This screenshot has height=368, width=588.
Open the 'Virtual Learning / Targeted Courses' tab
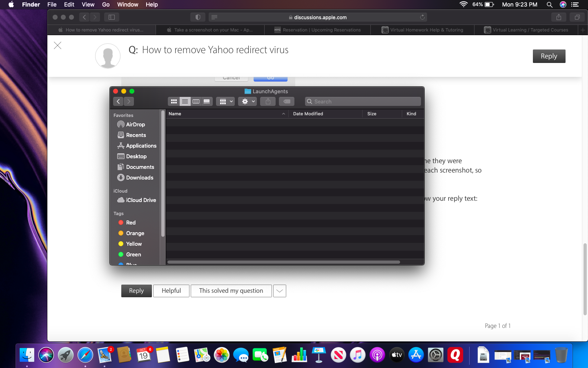526,30
